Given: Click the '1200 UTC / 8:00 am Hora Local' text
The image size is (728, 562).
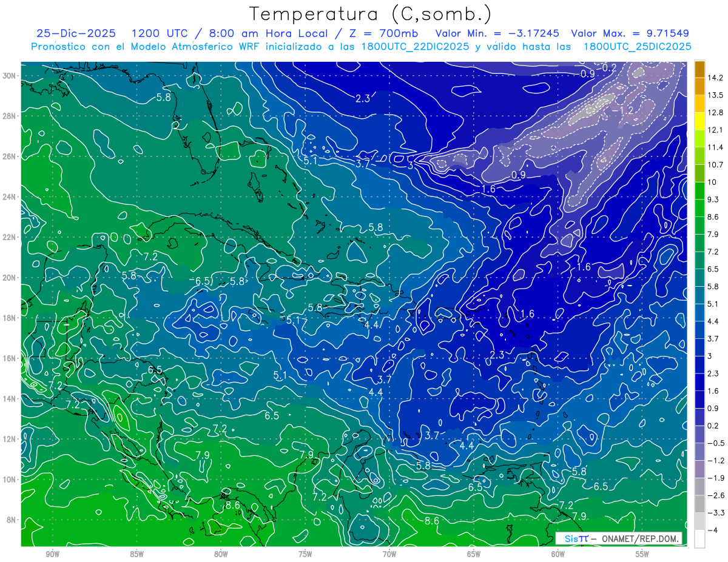Looking at the screenshot, I should tap(229, 34).
